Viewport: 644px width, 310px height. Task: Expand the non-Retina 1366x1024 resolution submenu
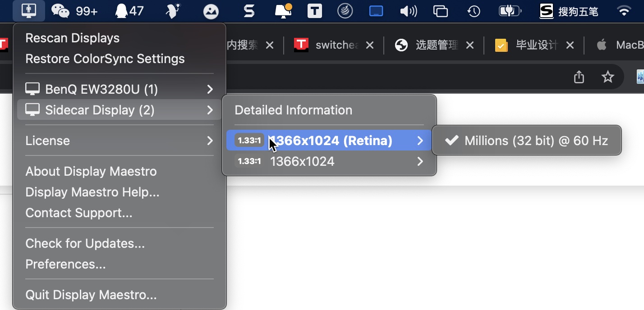point(329,161)
